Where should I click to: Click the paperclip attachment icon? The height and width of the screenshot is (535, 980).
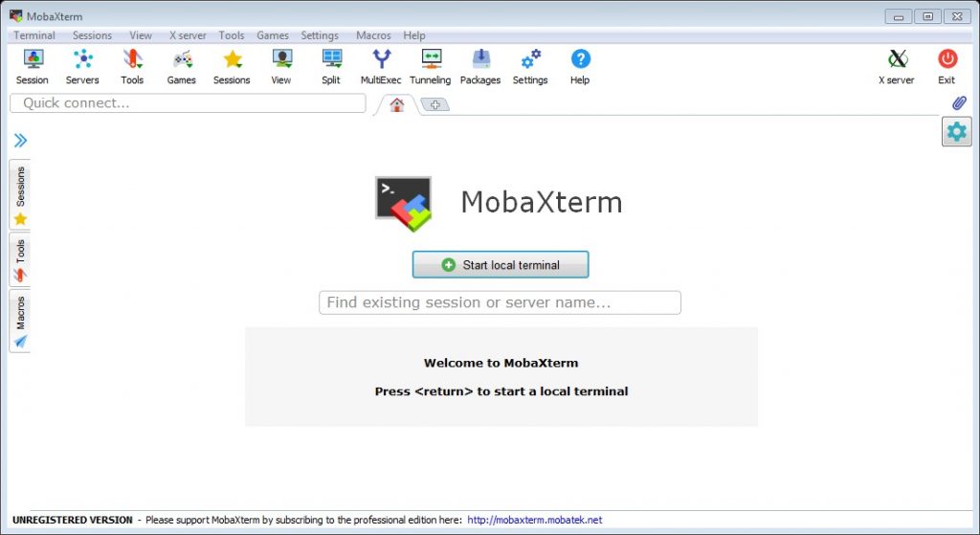959,103
